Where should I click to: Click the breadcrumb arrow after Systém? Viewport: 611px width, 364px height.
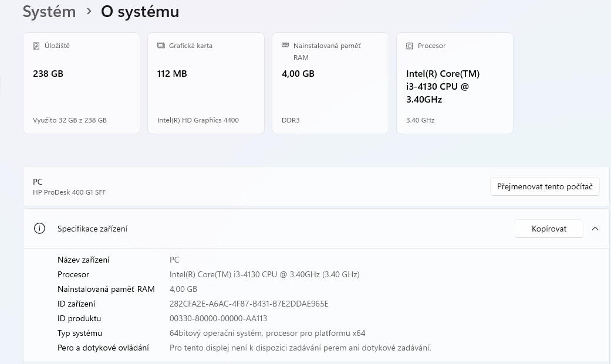89,11
